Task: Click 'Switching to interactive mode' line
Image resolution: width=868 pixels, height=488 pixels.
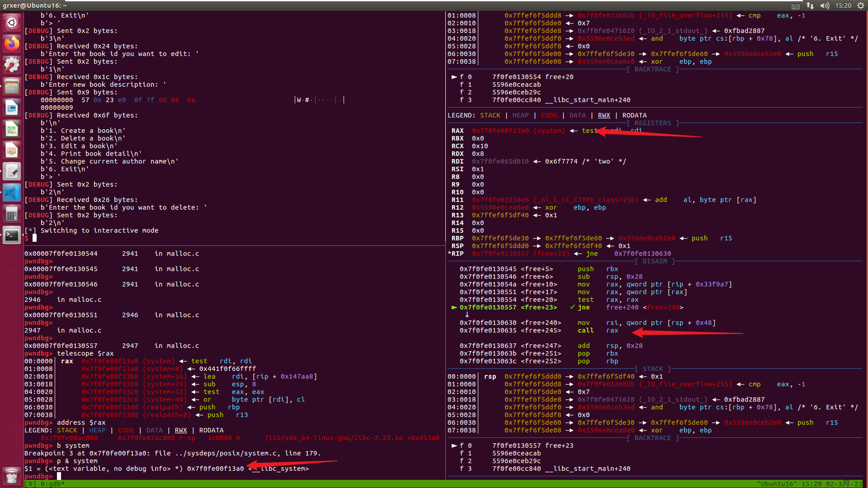Action: [99, 230]
